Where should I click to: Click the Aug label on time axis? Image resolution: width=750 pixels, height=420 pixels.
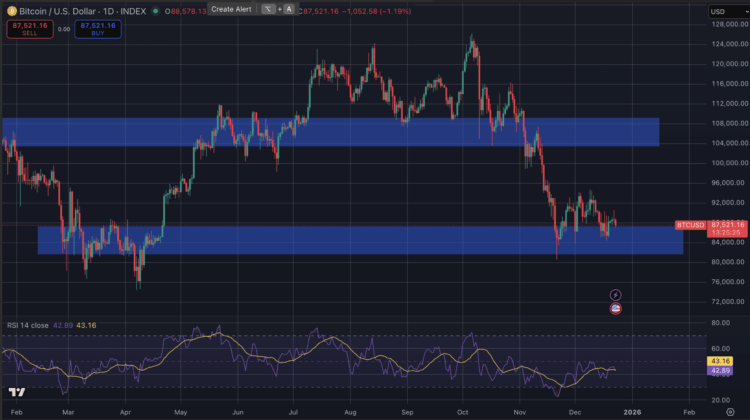coord(350,412)
